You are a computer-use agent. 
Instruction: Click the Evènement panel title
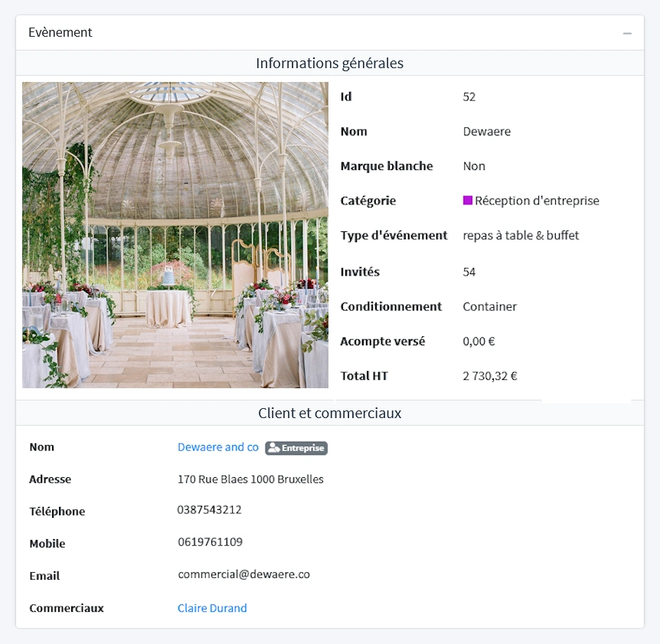pos(60,33)
